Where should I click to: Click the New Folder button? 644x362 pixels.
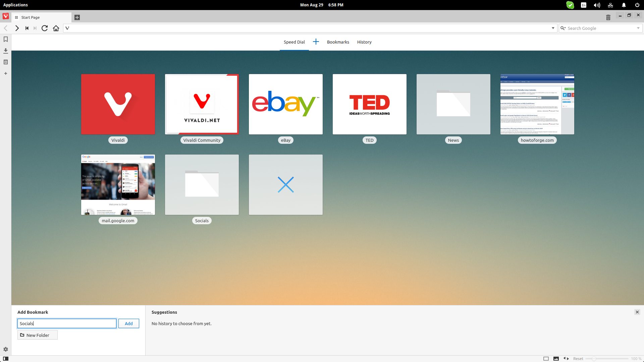[x=38, y=335]
